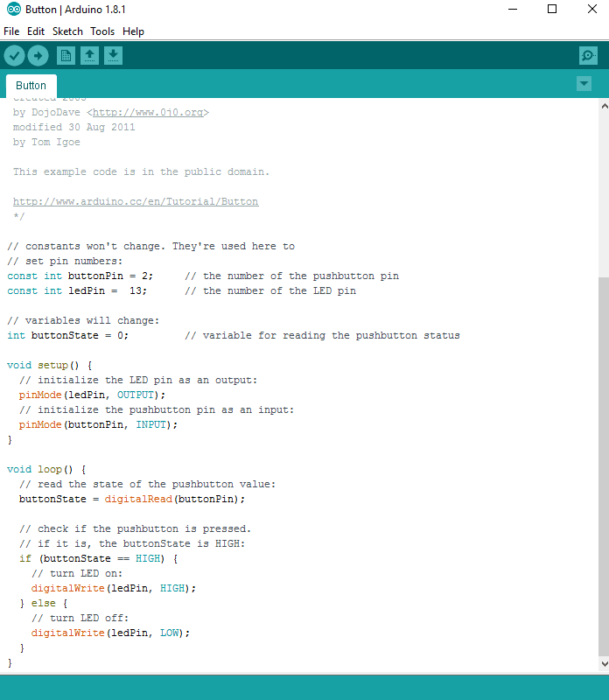Click 'if (buttonState == HIGH) {' line
609x700 pixels.
click(x=98, y=558)
